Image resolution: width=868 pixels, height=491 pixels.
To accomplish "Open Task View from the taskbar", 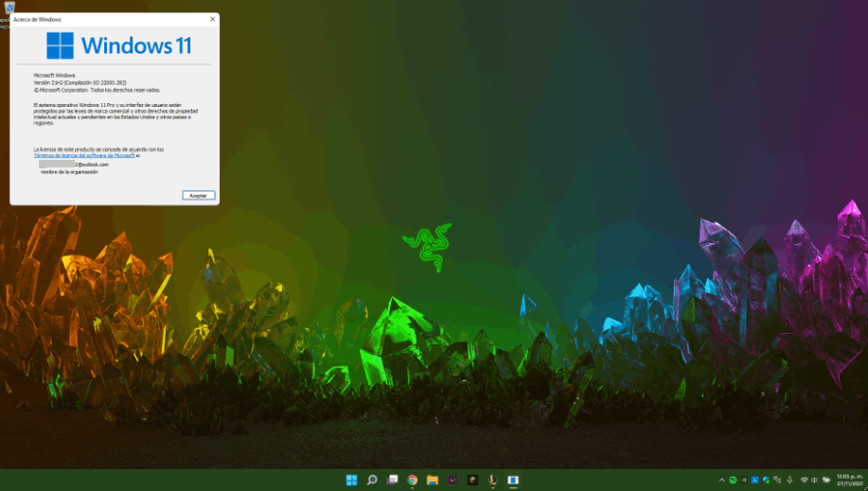I will 392,480.
